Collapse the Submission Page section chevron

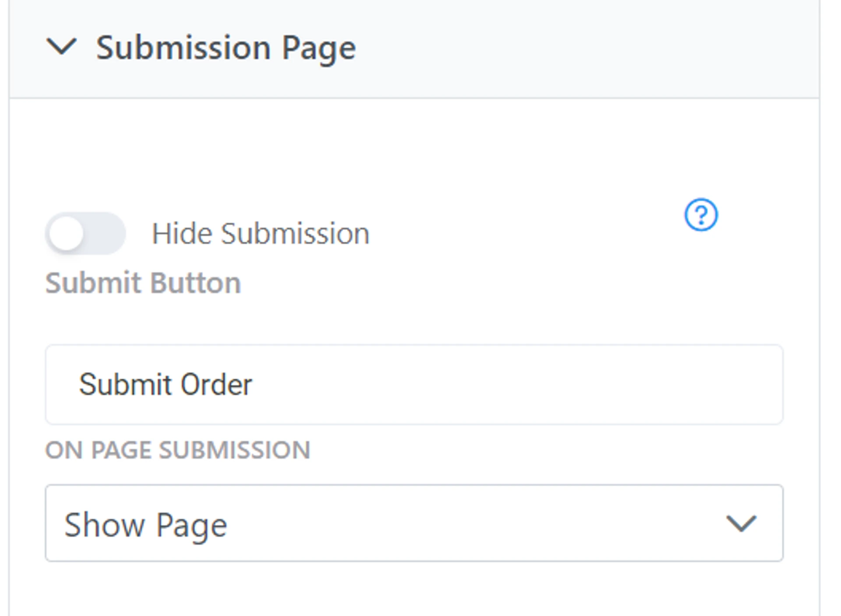(61, 46)
